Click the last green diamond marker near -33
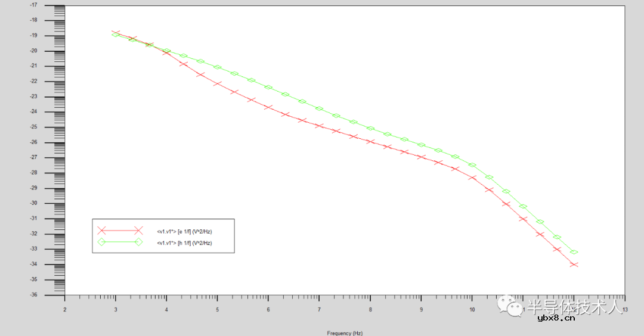 click(x=574, y=252)
